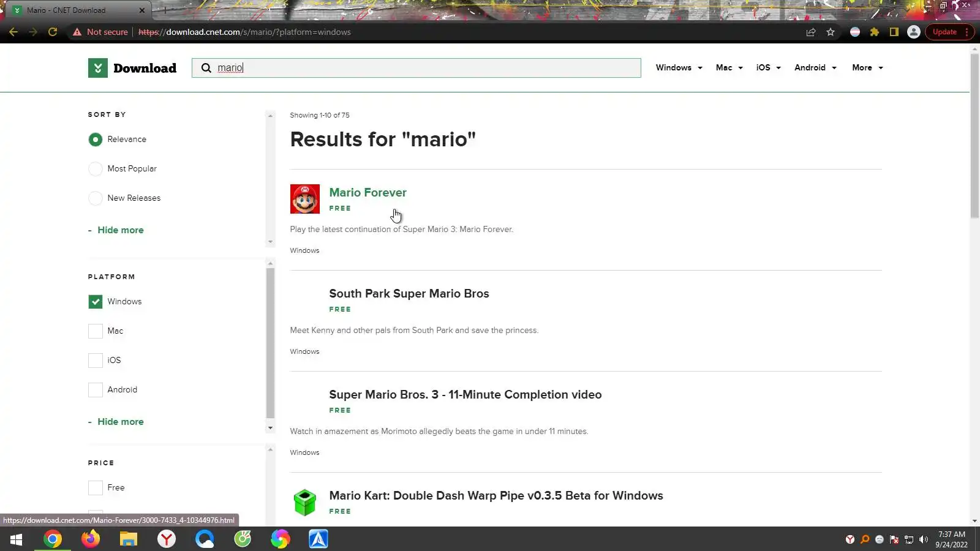Bookmark this page with the star icon
The width and height of the screenshot is (980, 551).
pyautogui.click(x=831, y=32)
